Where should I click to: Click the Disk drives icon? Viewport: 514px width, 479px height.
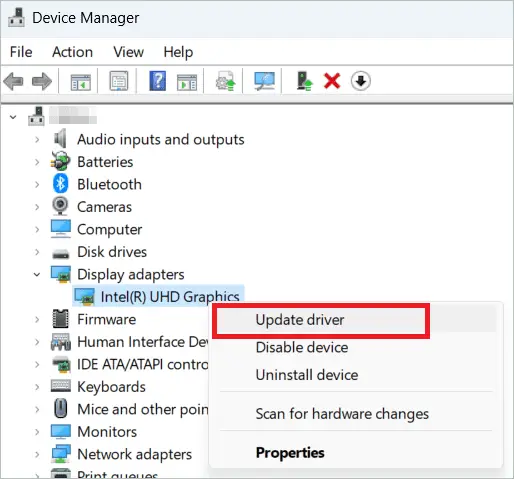[60, 254]
